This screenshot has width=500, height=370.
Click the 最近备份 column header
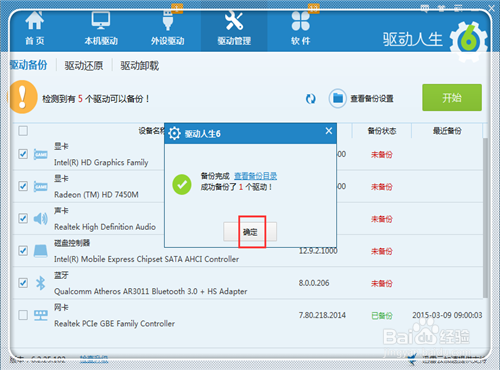point(447,131)
